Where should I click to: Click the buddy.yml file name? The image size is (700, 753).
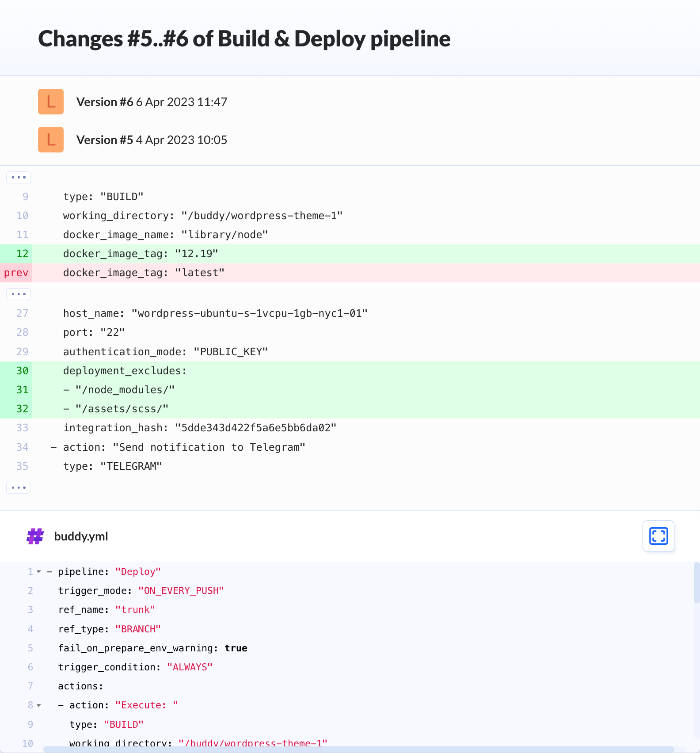[81, 536]
